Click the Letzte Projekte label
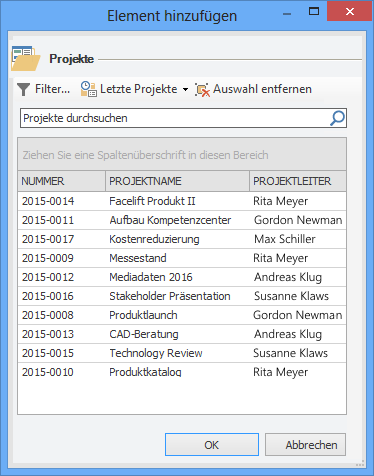 pyautogui.click(x=139, y=89)
